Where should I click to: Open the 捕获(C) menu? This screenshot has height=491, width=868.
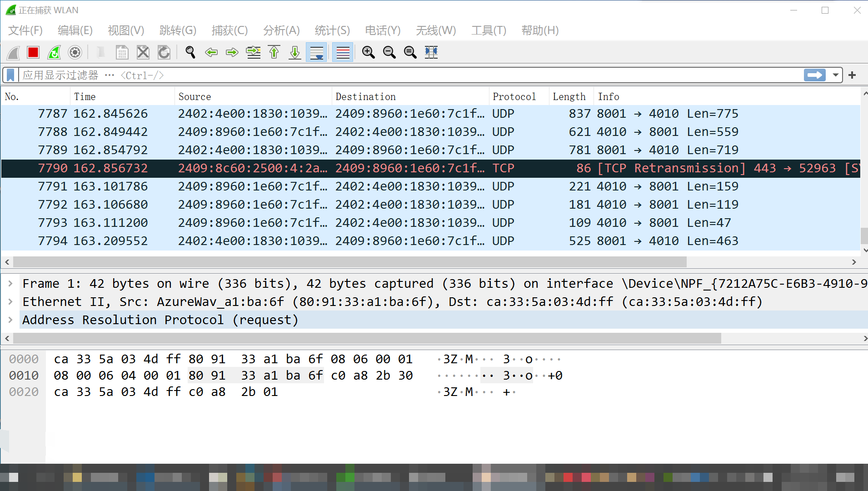click(229, 30)
